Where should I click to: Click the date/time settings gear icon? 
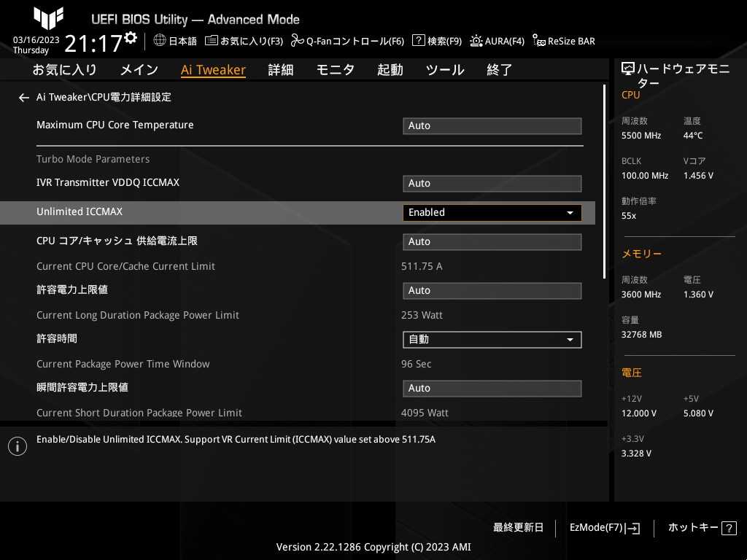pos(131,37)
